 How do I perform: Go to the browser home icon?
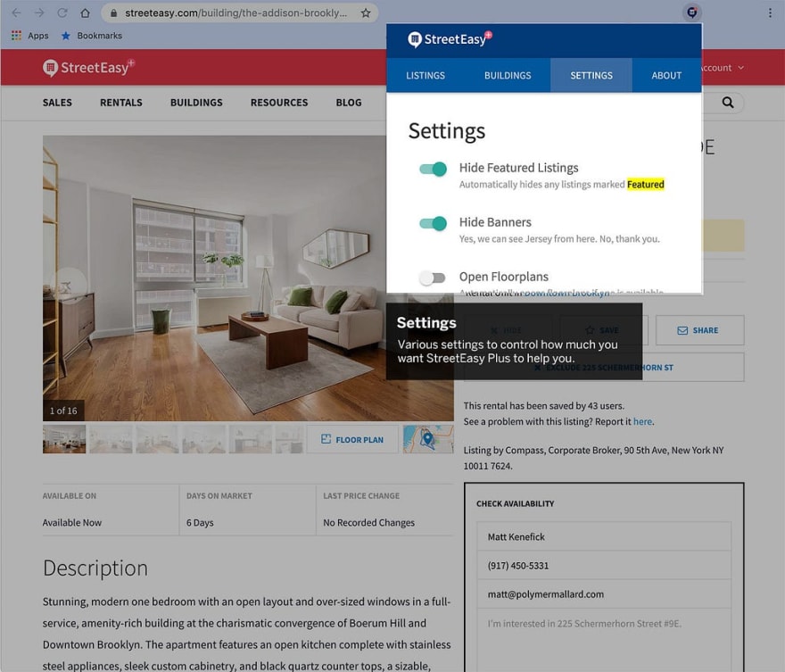click(x=85, y=13)
